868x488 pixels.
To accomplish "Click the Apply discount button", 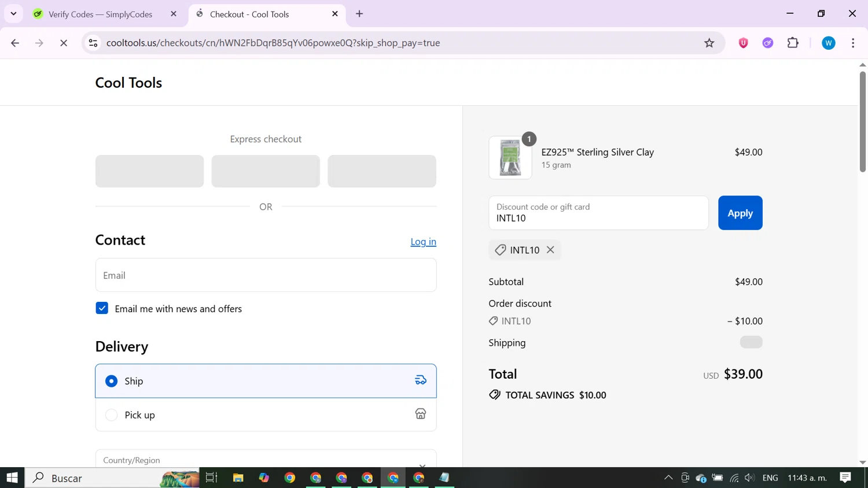I will coord(740,213).
